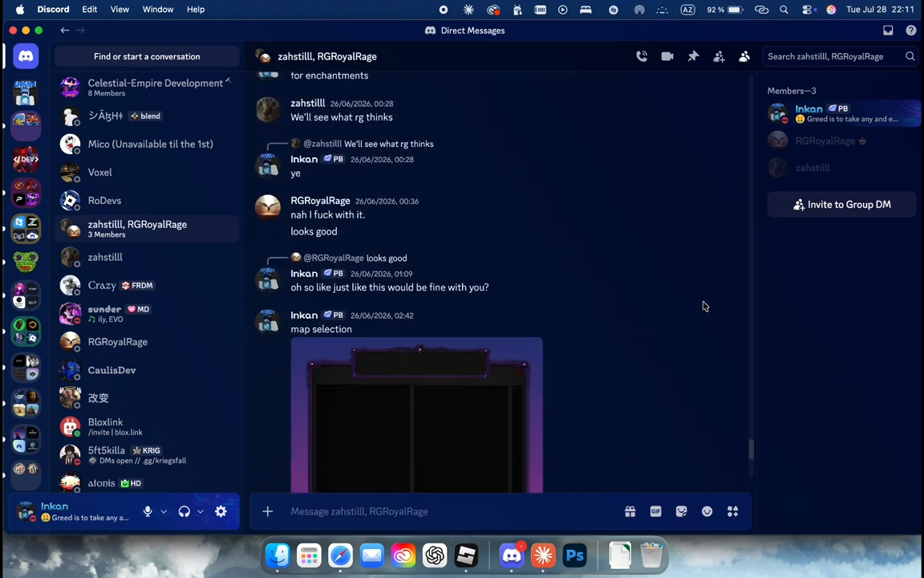Open the sticker picker icon
Screen dimensions: 924x578
click(681, 511)
